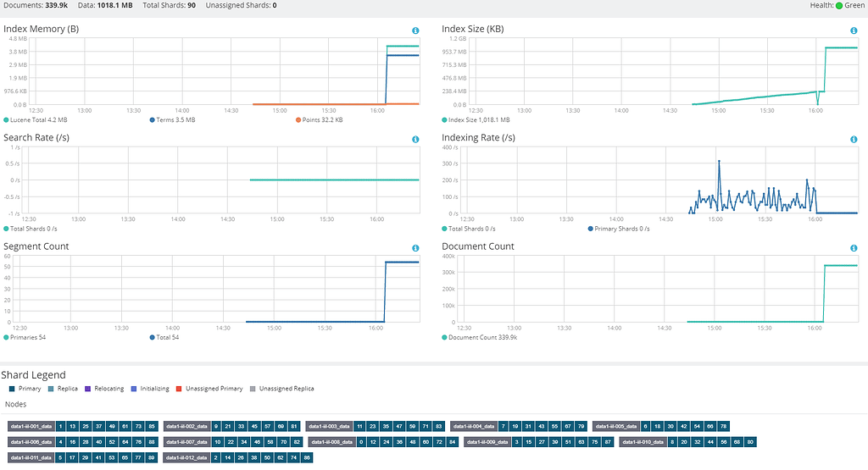Click the Unassigned Primary red swatch
The width and height of the screenshot is (868, 470).
pos(179,389)
